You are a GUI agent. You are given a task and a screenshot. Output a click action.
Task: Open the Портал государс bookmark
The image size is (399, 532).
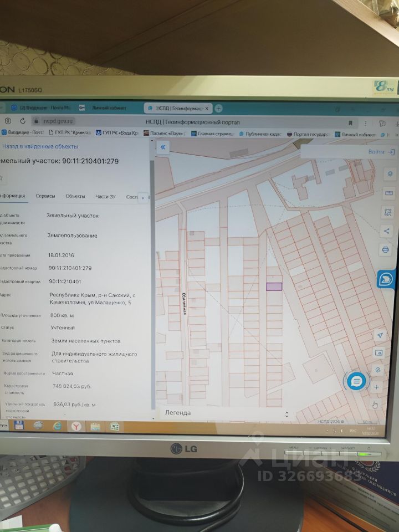[309, 135]
